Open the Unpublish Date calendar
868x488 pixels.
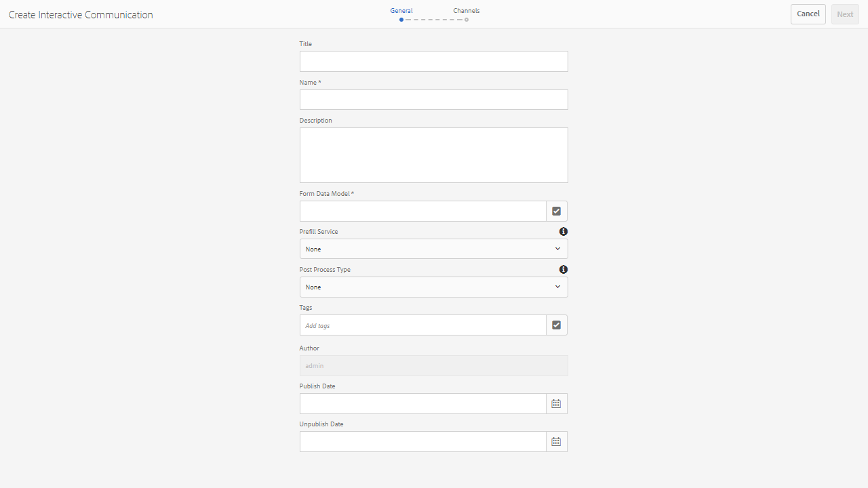pyautogui.click(x=557, y=442)
